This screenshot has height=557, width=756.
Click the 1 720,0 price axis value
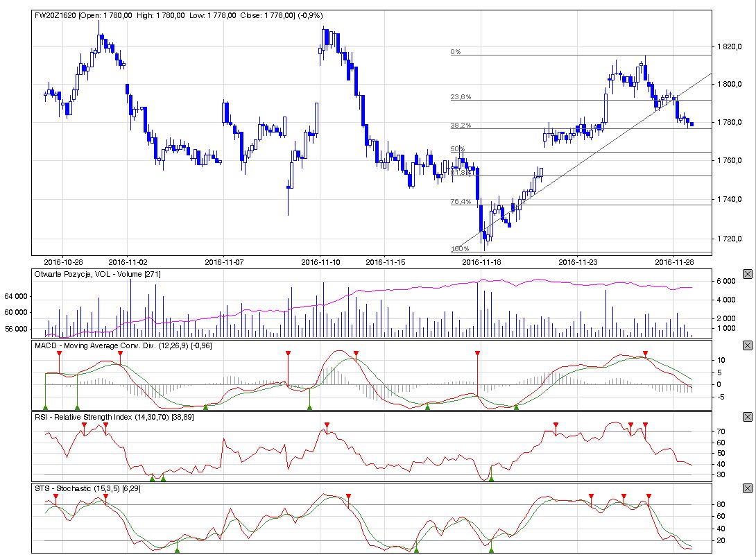[x=730, y=239]
